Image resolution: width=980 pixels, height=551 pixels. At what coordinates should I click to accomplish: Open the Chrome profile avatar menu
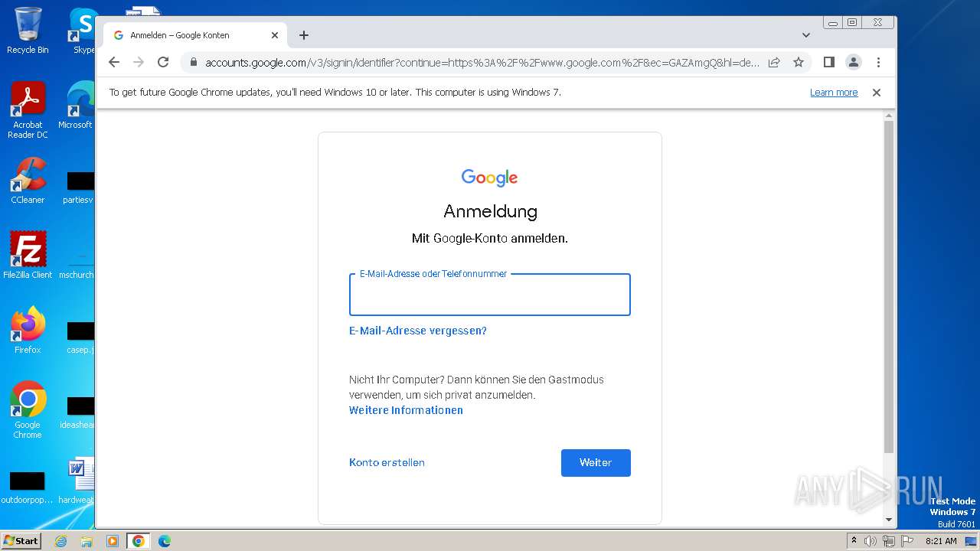(854, 62)
